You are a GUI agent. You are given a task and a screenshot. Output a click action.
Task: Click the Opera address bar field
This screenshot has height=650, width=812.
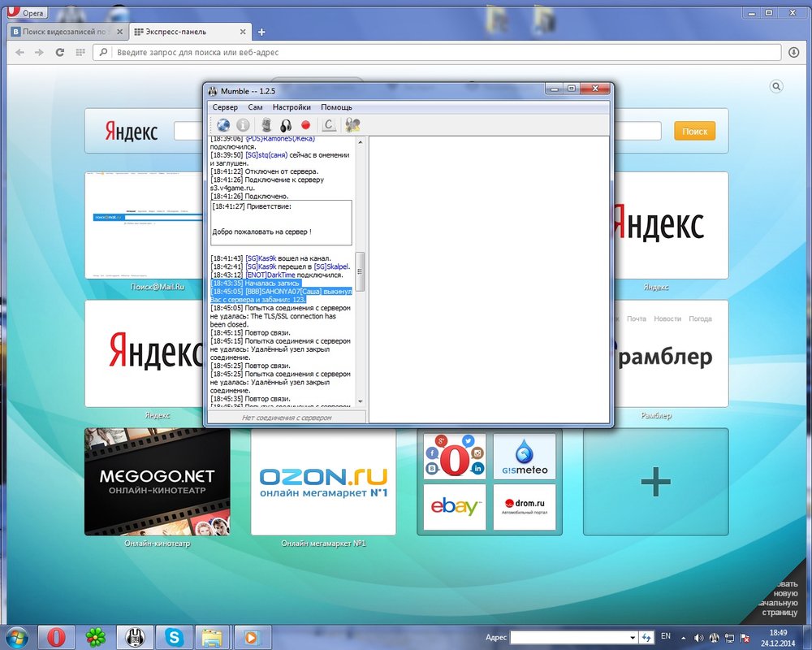coord(438,52)
